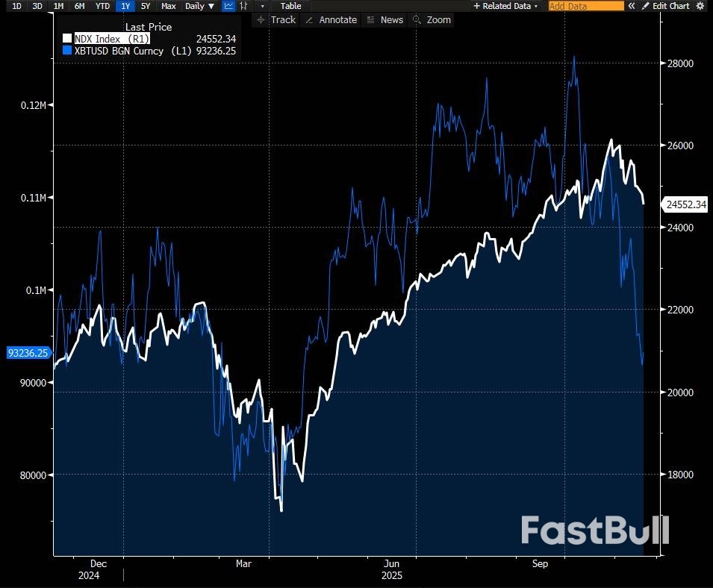This screenshot has height=588, width=713.
Task: Select the Annotate pencil tool
Action: 331,20
